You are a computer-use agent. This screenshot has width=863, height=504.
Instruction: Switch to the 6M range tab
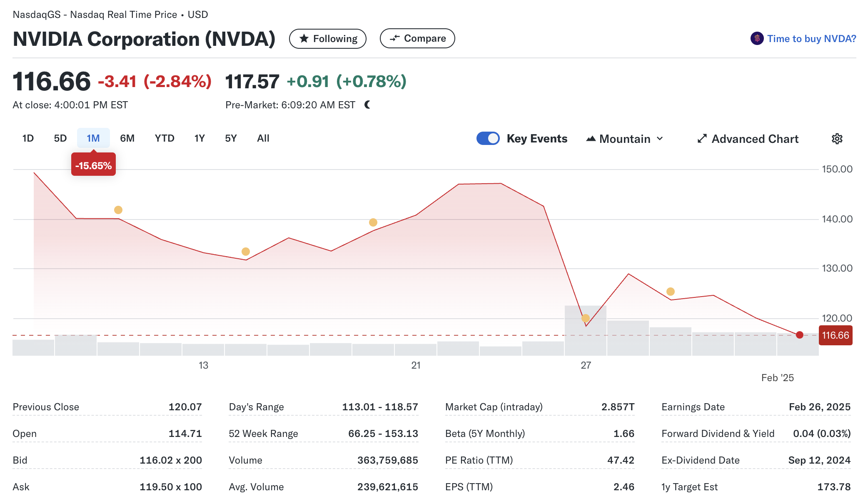(127, 138)
